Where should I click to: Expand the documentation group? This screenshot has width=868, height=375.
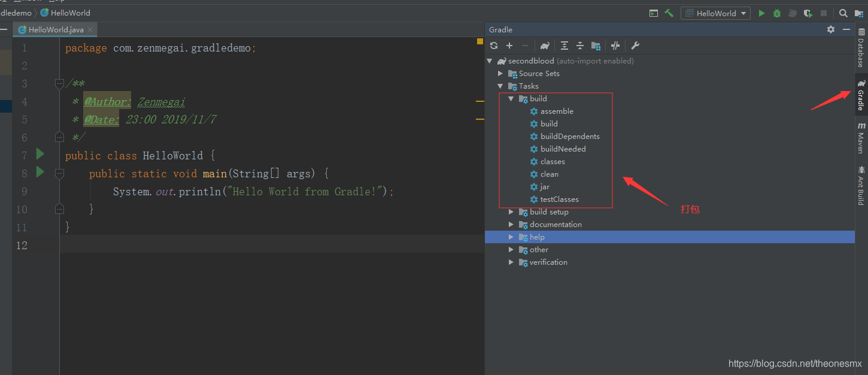[511, 225]
